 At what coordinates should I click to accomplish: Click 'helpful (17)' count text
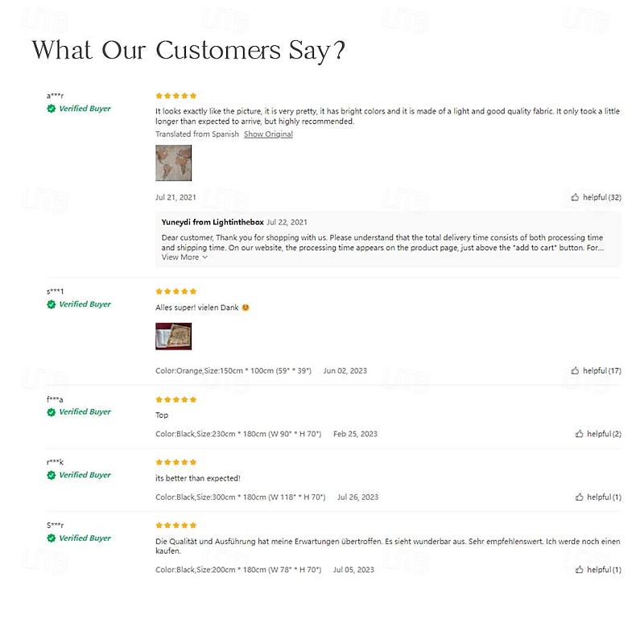pos(601,371)
